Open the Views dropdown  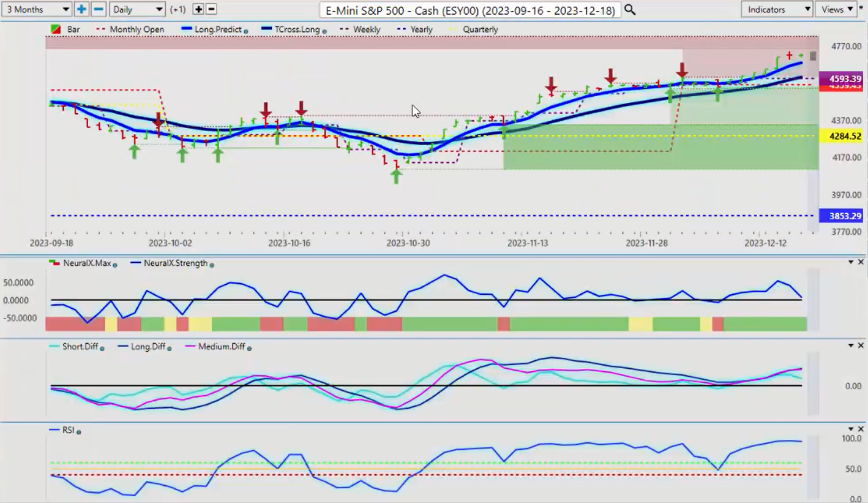(836, 9)
